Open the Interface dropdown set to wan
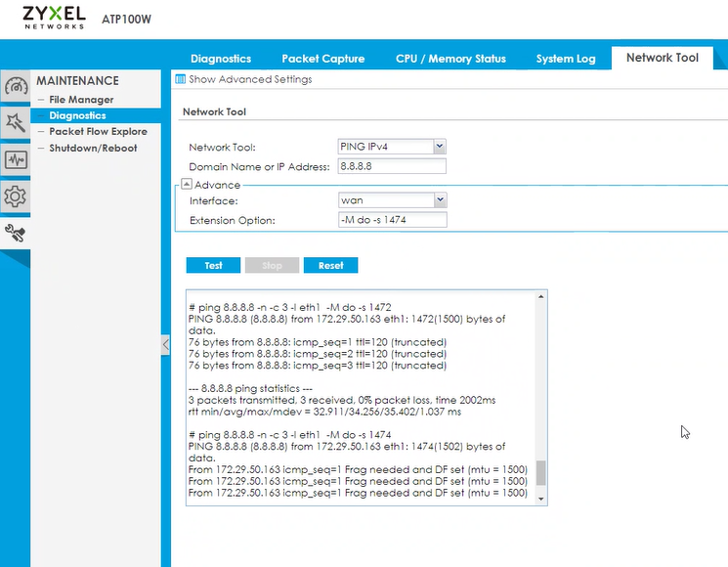728x567 pixels. (391, 200)
